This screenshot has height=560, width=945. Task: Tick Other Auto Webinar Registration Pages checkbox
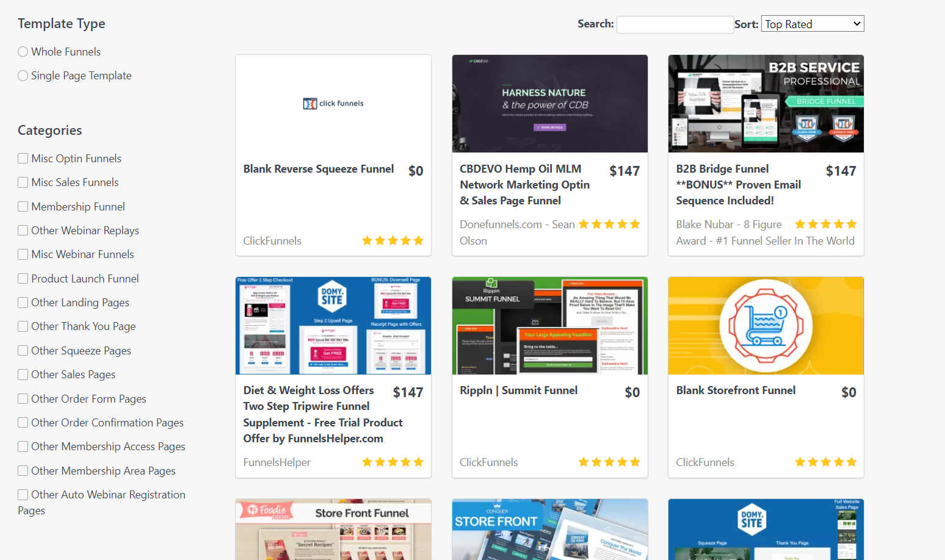click(23, 495)
